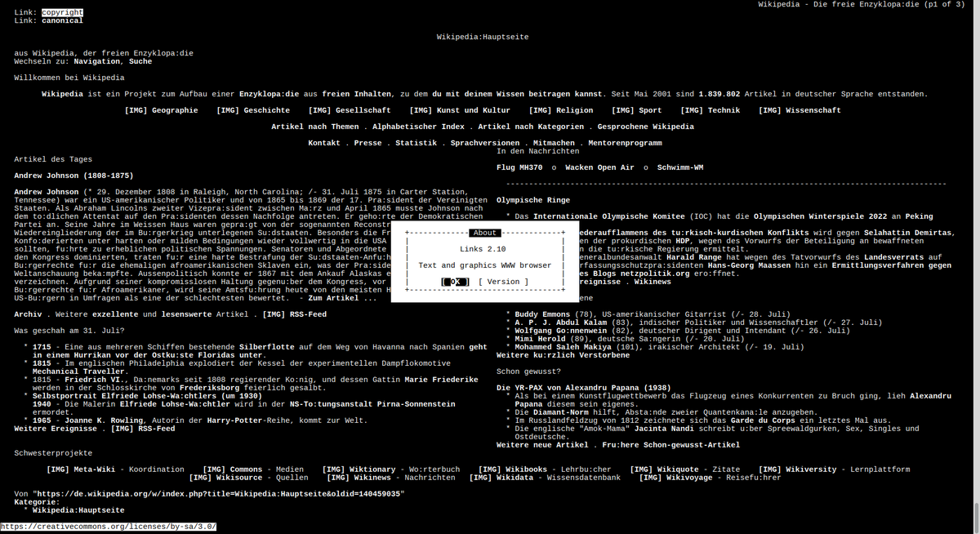Image resolution: width=980 pixels, height=534 pixels.
Task: Open the Kunst und Kultur portal link
Action: tap(460, 110)
